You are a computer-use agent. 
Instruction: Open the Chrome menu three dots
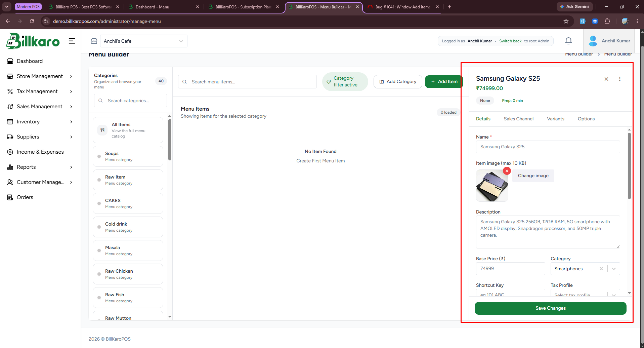click(x=637, y=21)
